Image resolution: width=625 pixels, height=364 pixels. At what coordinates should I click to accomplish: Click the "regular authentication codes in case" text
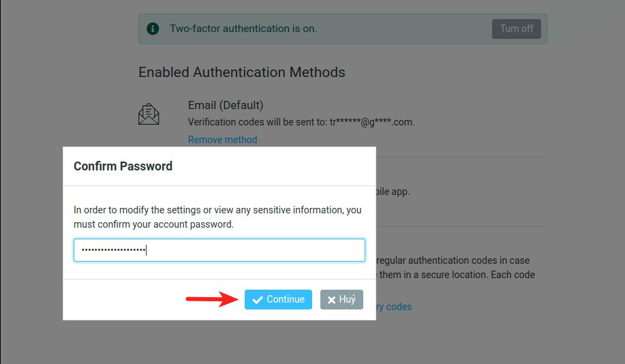tap(453, 260)
